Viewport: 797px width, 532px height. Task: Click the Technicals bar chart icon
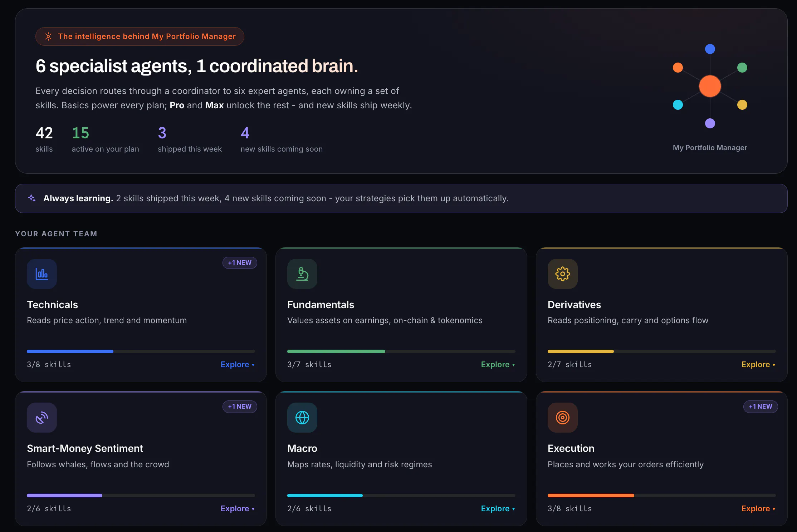coord(42,274)
